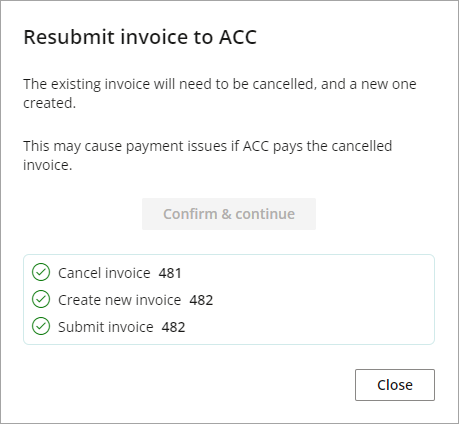Click the Confirm & continue button
The height and width of the screenshot is (424, 459).
229,214
